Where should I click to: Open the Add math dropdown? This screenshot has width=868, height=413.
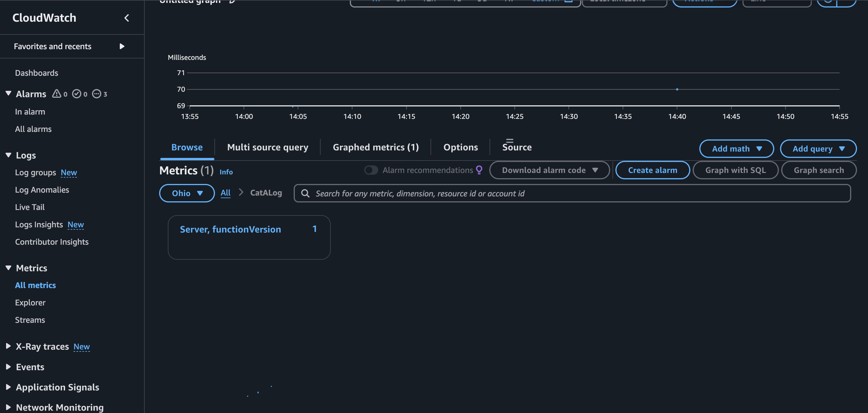pos(736,149)
